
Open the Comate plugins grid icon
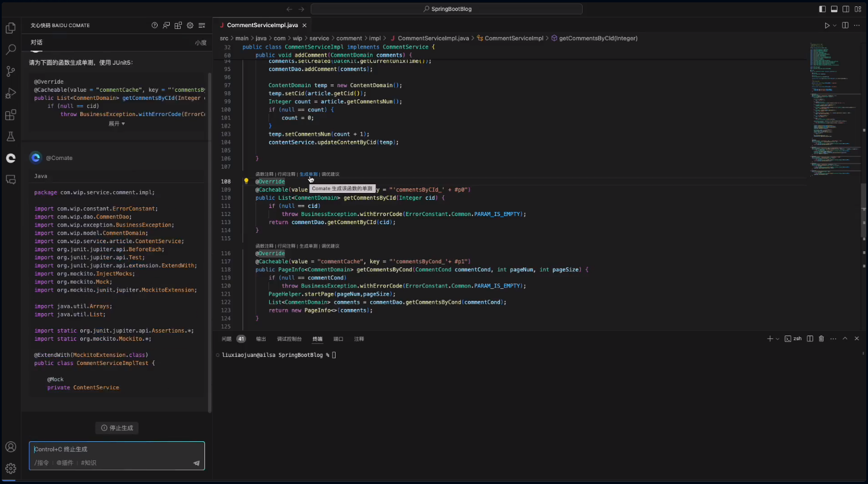(x=178, y=25)
